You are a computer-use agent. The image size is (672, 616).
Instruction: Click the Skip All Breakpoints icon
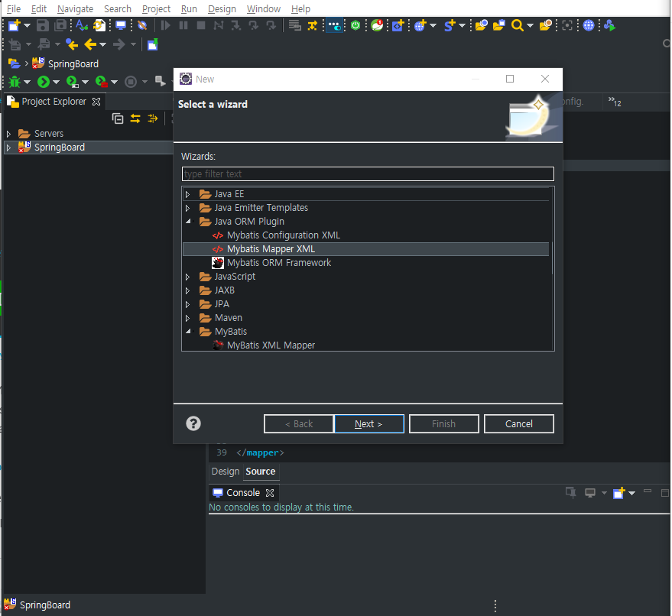coord(142,26)
